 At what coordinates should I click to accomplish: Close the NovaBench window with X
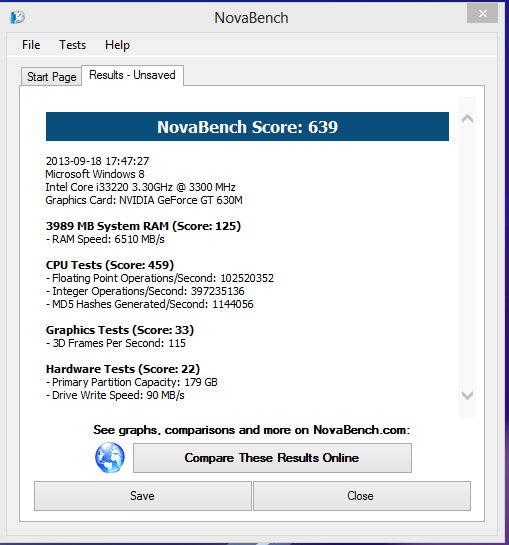[482, 14]
